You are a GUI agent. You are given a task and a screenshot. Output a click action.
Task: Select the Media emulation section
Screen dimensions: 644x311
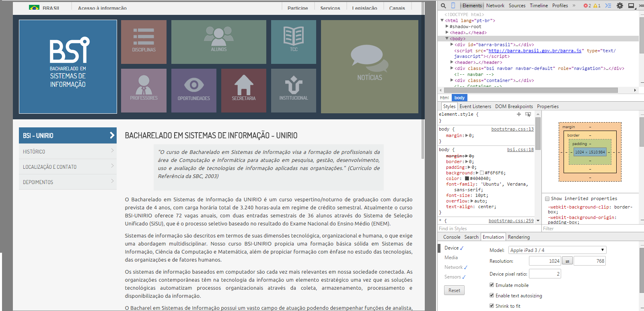pos(451,258)
